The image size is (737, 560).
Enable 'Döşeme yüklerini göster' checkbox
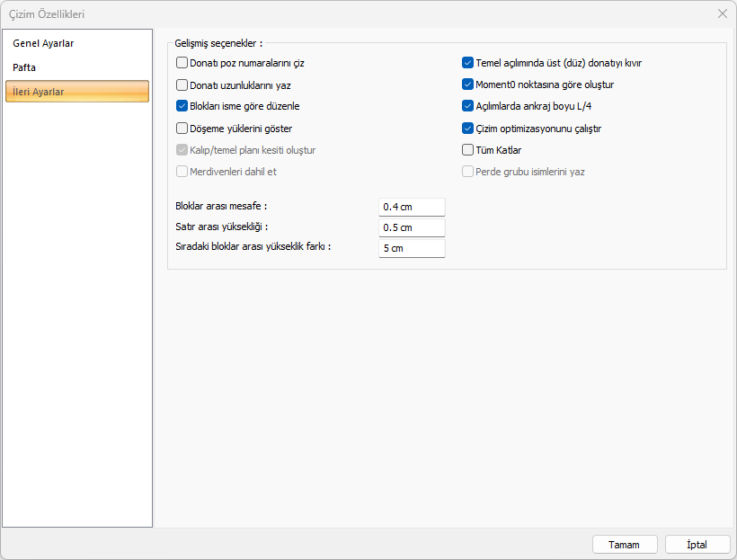click(182, 129)
